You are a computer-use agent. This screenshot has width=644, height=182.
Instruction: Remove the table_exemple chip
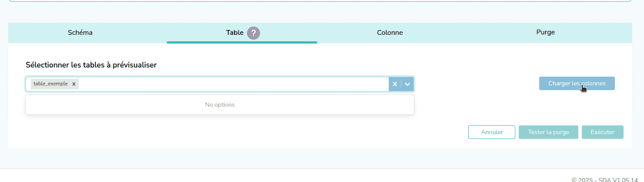[74, 84]
